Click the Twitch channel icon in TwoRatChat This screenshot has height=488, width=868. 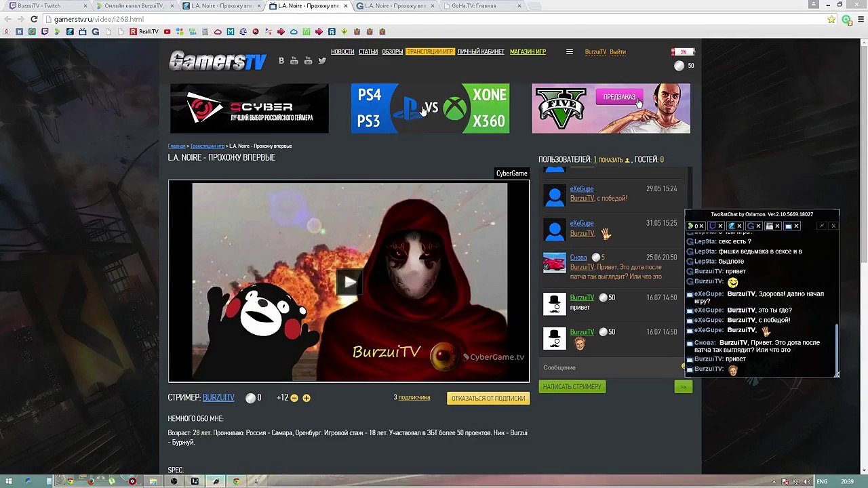pyautogui.click(x=712, y=226)
